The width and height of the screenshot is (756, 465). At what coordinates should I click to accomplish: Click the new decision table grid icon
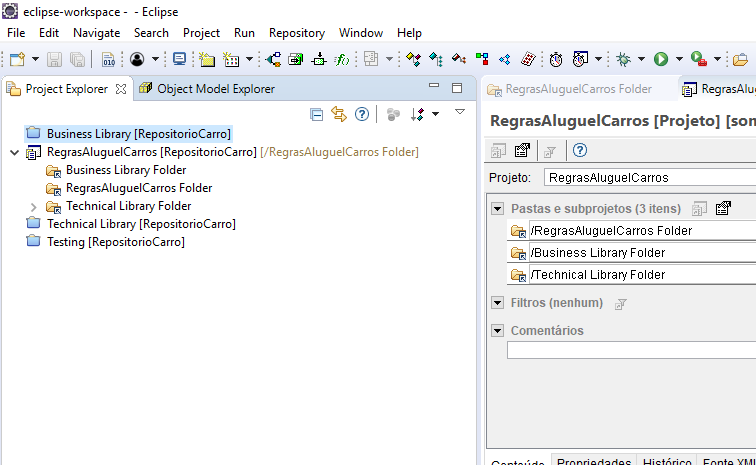tap(231, 59)
